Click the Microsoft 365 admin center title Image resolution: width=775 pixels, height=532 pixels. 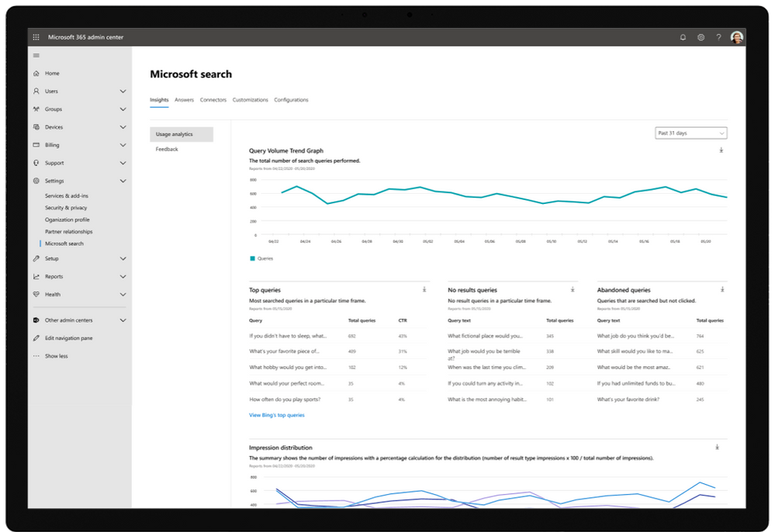[x=85, y=37]
